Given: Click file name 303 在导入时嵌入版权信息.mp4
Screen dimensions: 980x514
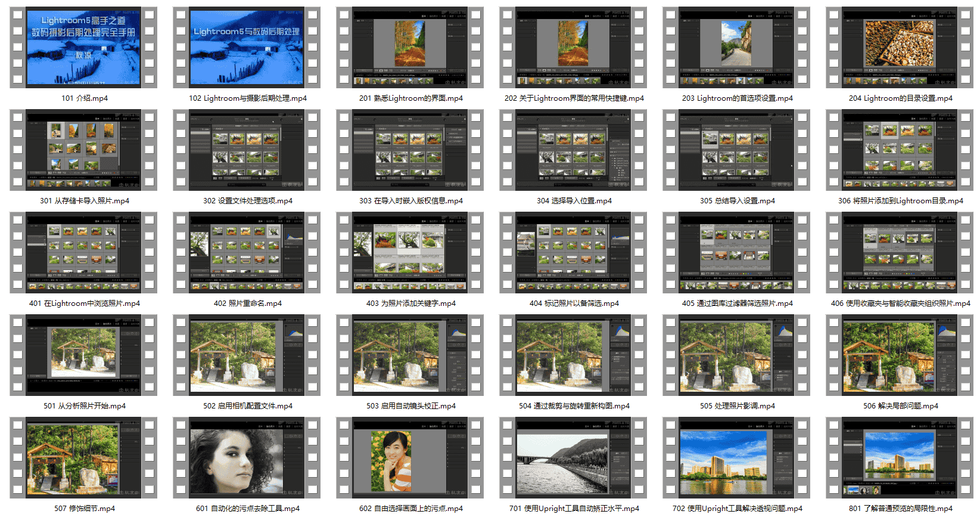Looking at the screenshot, I should pyautogui.click(x=410, y=201).
